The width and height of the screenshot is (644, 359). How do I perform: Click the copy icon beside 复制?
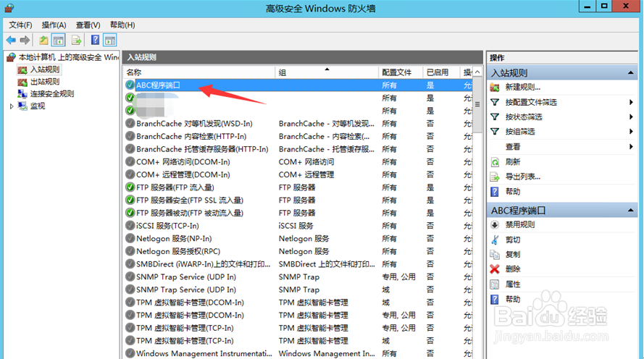pyautogui.click(x=495, y=254)
